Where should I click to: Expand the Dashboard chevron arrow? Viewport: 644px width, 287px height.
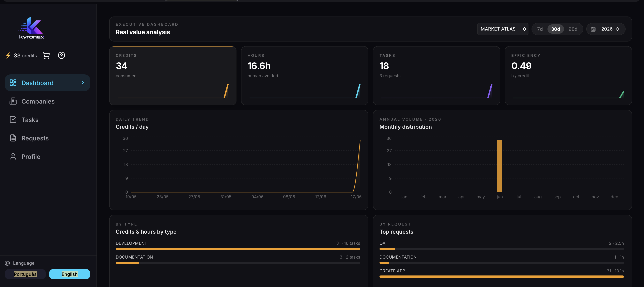point(83,83)
